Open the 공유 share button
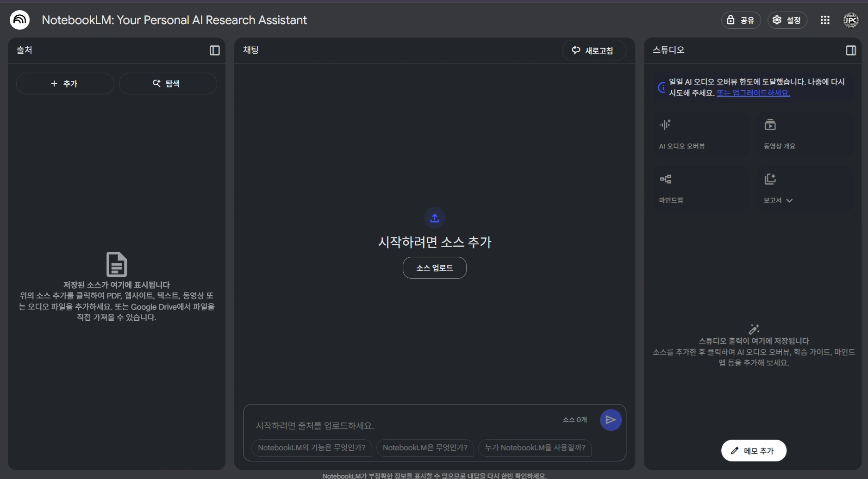The image size is (868, 479). (741, 20)
